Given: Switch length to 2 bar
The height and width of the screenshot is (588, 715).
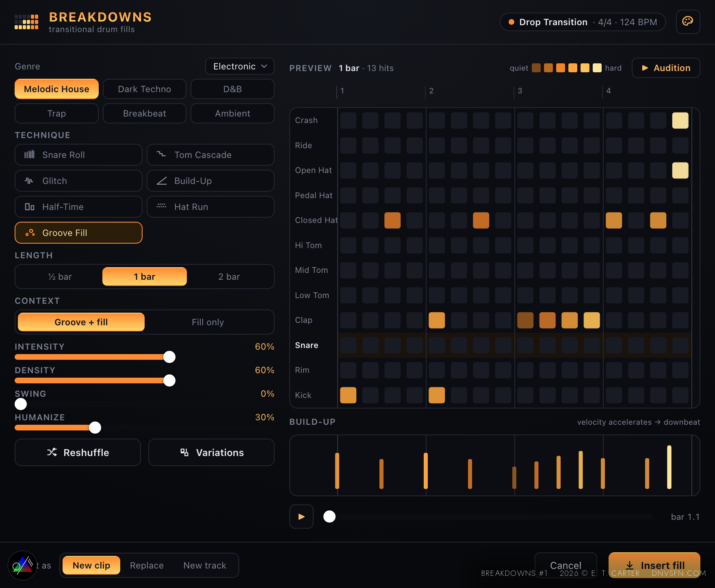Looking at the screenshot, I should click(x=229, y=277).
